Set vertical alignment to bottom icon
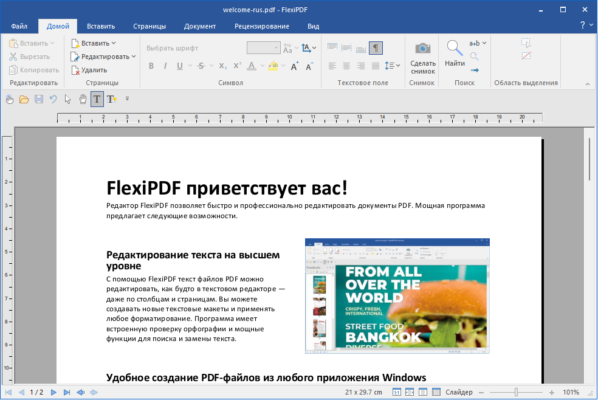 coord(361,48)
